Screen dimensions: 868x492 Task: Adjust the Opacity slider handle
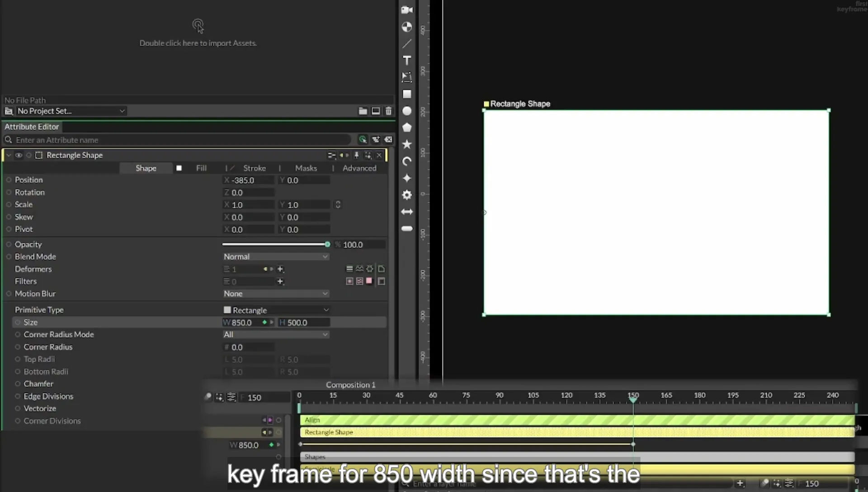click(x=327, y=244)
